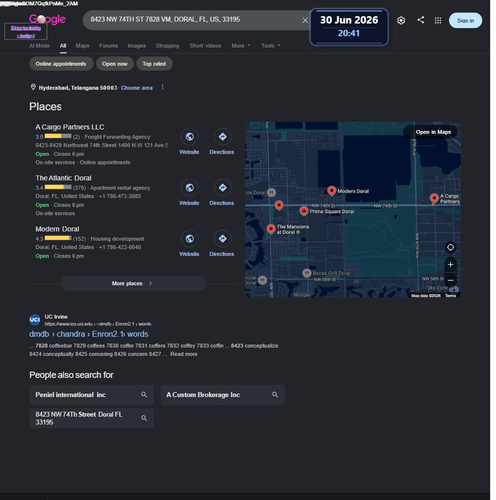496x500 pixels.
Task: Toggle the Online appointments filter chip
Action: click(61, 64)
